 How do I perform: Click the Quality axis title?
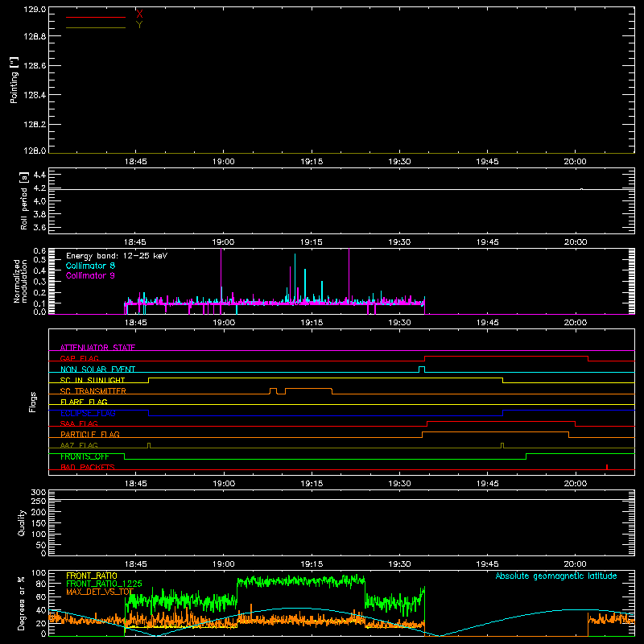(x=22, y=522)
